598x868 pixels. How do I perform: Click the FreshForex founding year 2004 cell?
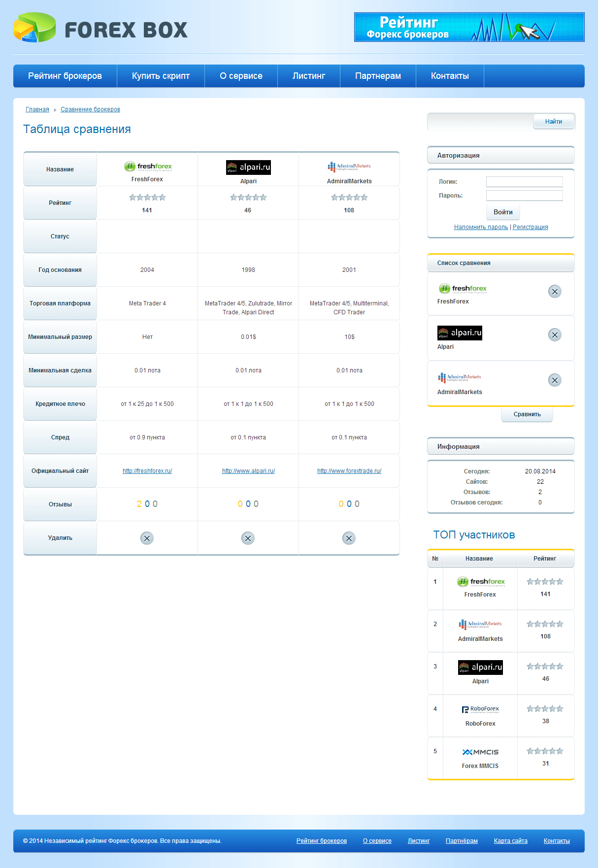[x=147, y=270]
